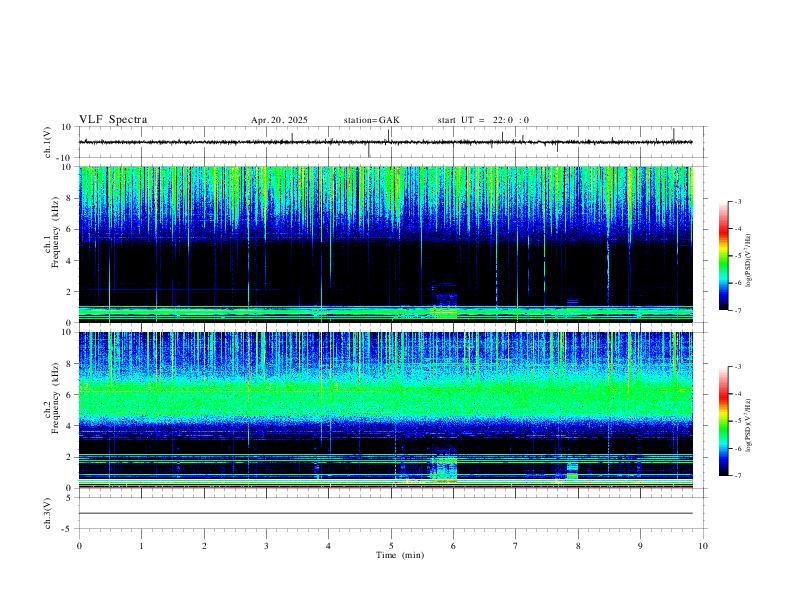Click the ch.2 spectrogram color scale bar
This screenshot has width=792, height=612.
(x=723, y=421)
